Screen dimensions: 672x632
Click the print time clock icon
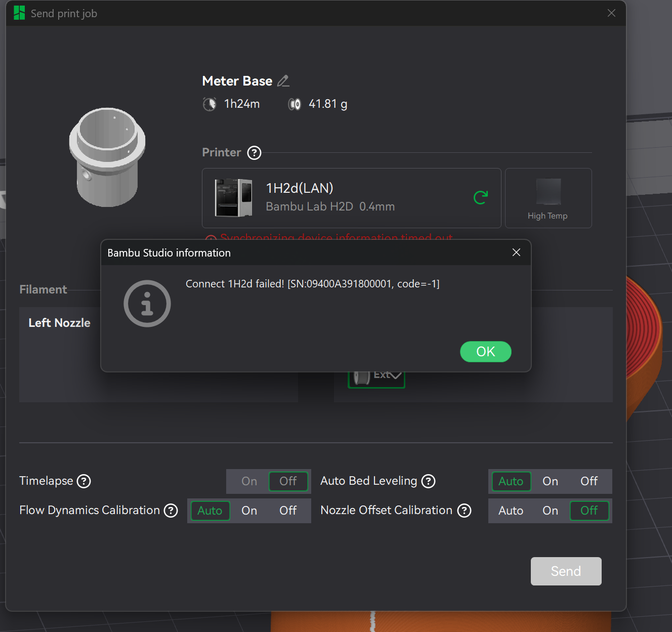coord(209,104)
